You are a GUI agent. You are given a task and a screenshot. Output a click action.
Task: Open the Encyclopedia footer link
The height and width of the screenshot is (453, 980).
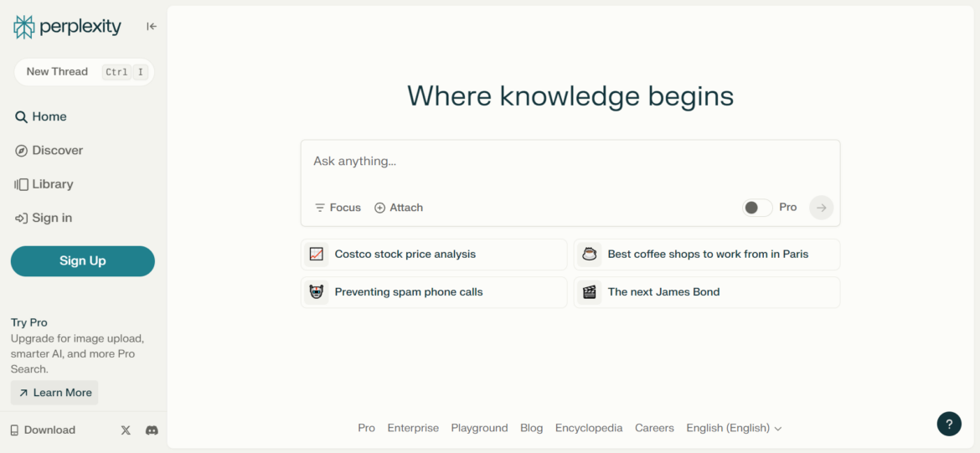click(589, 428)
